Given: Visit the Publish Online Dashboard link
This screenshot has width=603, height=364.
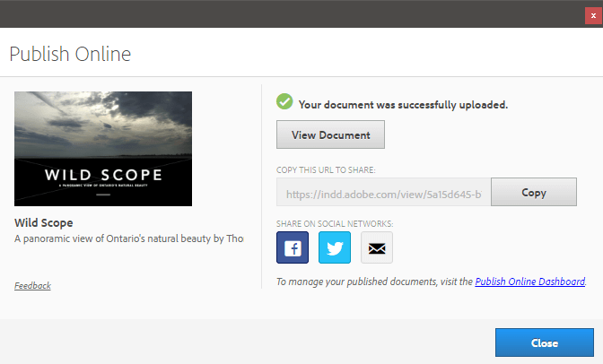Looking at the screenshot, I should click(529, 282).
